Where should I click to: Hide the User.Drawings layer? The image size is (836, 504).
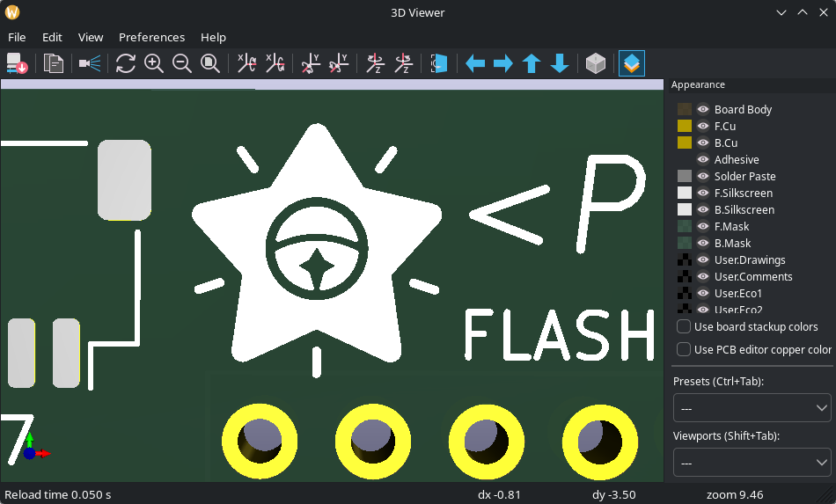(x=703, y=259)
